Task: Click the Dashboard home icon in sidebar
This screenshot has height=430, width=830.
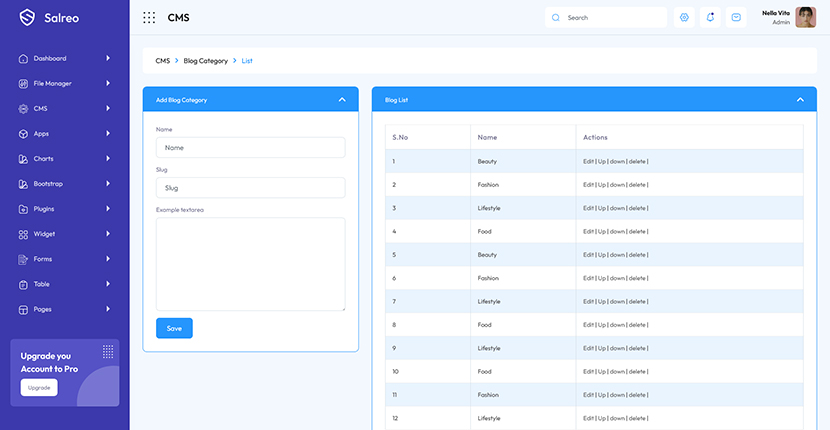Action: [x=24, y=58]
